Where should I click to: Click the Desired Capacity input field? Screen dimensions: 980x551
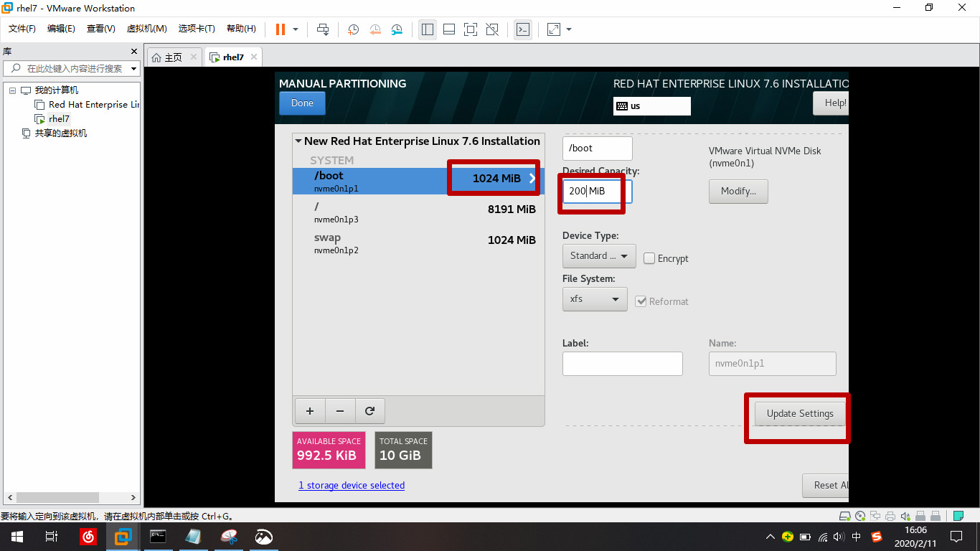(598, 192)
